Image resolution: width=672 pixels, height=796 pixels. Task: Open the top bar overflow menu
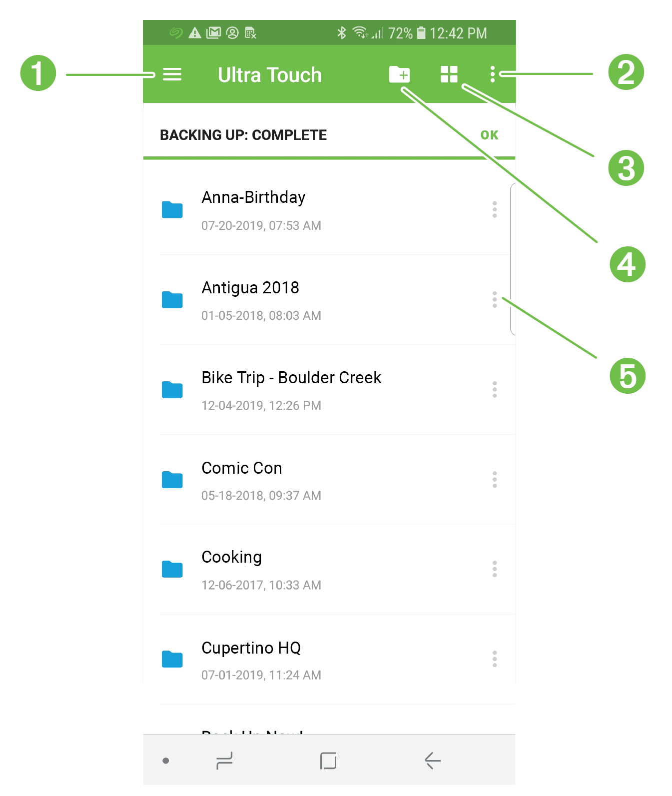pyautogui.click(x=493, y=74)
